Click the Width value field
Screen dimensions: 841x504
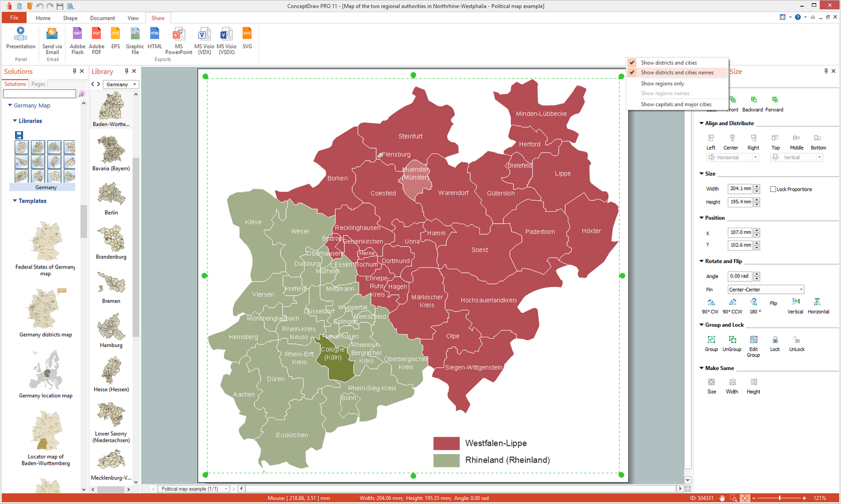740,189
